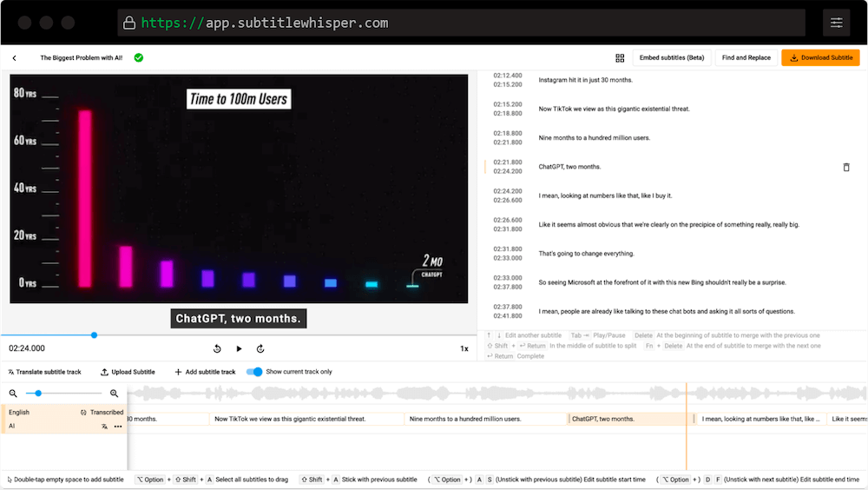Select the English AI subtitle track

65,419
